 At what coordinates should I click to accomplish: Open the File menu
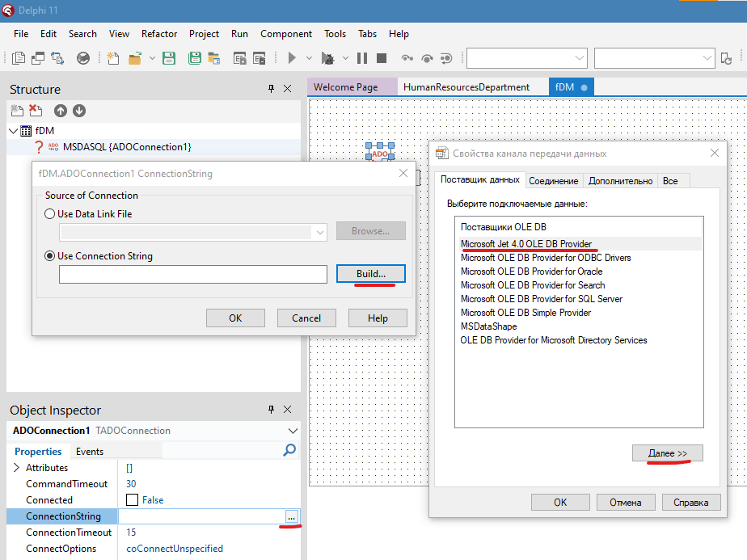click(x=21, y=34)
